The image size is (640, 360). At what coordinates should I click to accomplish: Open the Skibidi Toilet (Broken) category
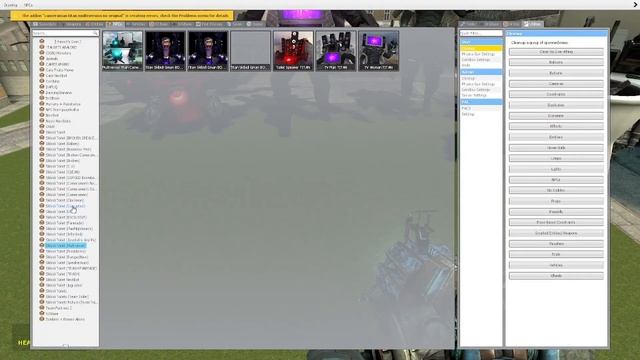62,160
